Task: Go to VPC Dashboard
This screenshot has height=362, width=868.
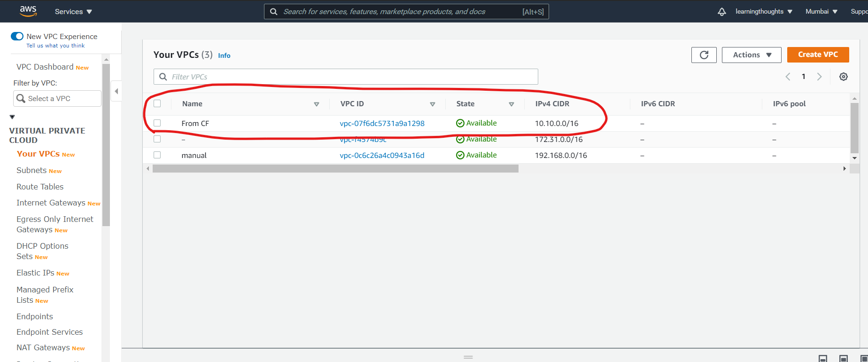Action: coord(45,67)
